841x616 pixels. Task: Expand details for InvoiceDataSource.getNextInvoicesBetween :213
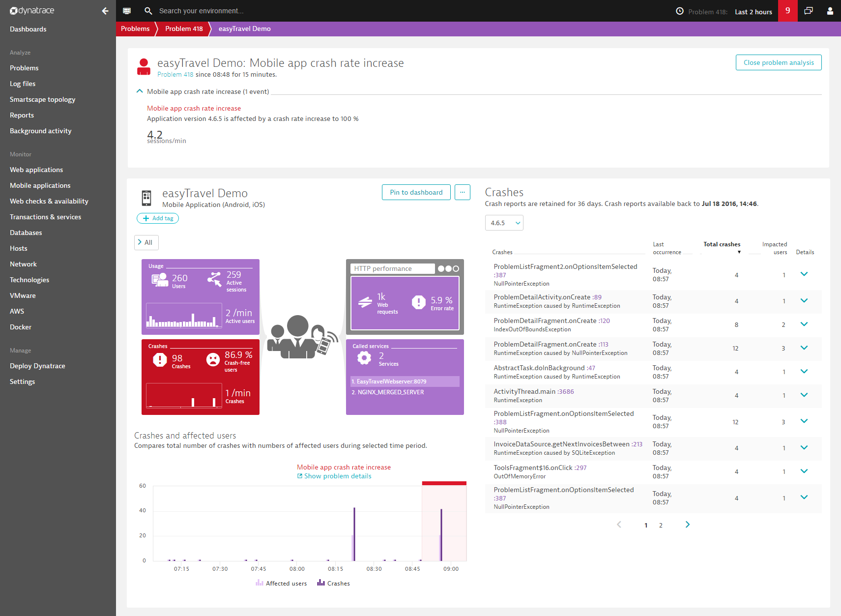[x=804, y=447]
